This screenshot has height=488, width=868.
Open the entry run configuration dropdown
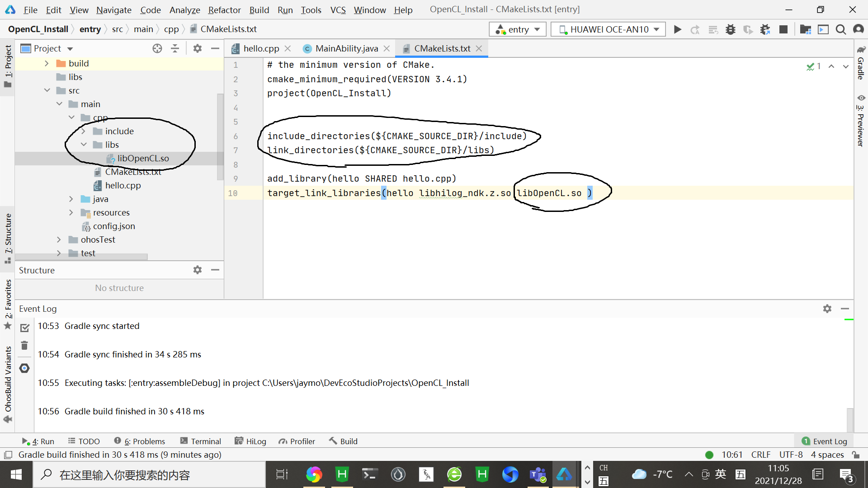click(x=518, y=29)
